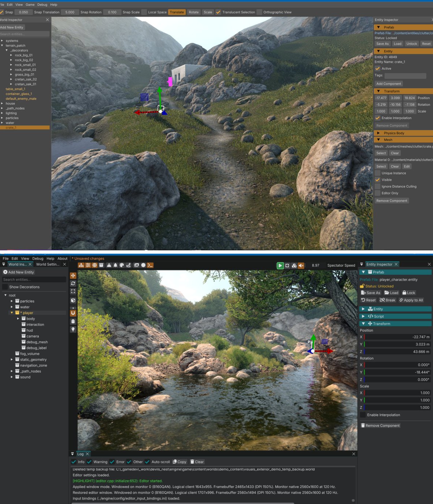Click the ghost icon in viewport sidebar
The image size is (433, 504).
[73, 321]
